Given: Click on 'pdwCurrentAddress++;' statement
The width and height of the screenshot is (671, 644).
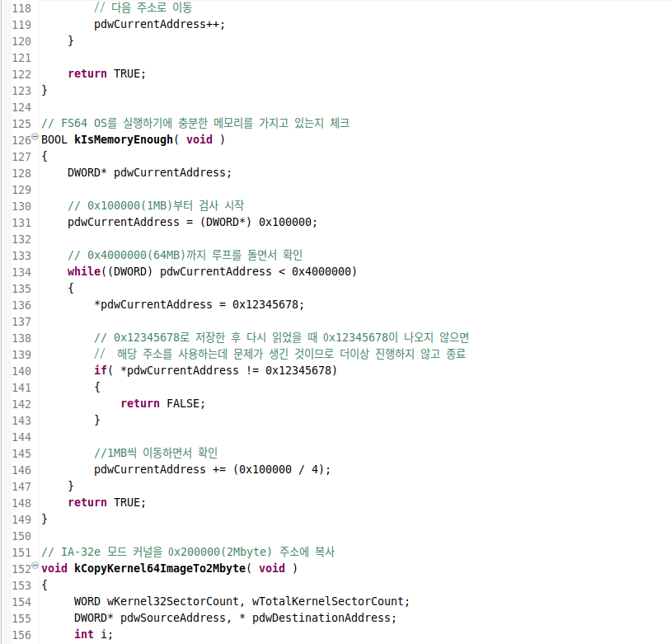Looking at the screenshot, I should pos(160,25).
